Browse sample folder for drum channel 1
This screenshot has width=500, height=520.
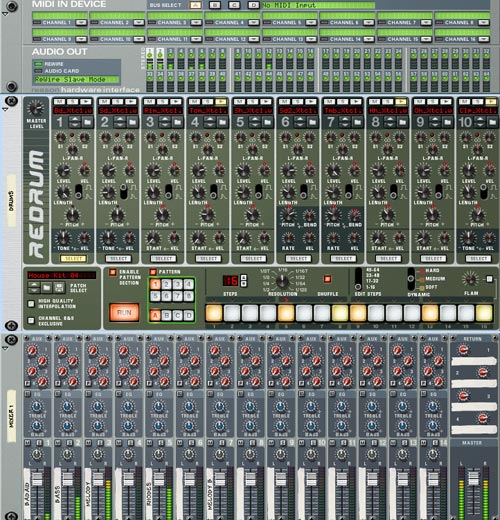tap(87, 122)
